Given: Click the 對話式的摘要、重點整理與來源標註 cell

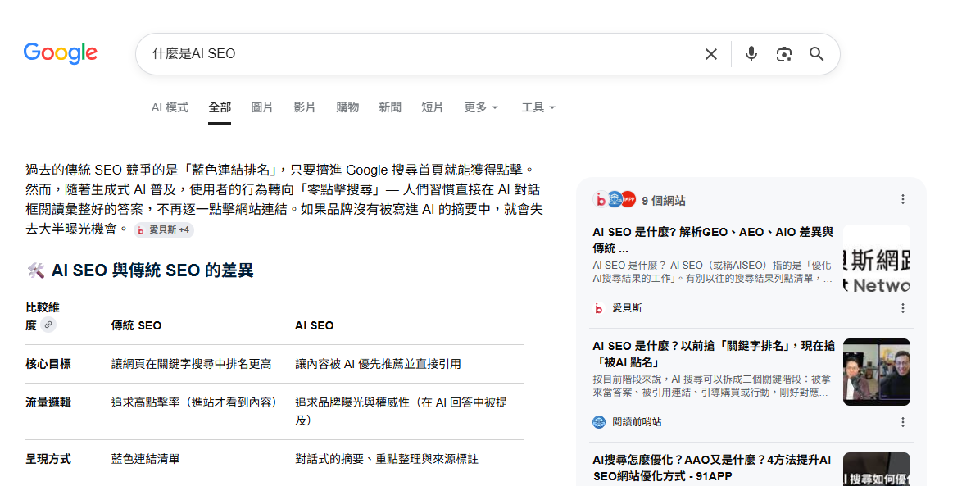Looking at the screenshot, I should coord(387,459).
